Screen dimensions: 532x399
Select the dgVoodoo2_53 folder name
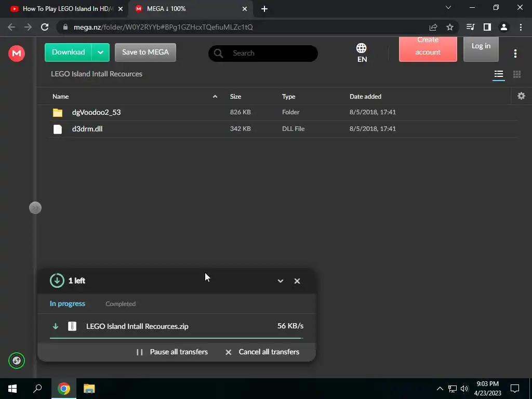(x=96, y=112)
